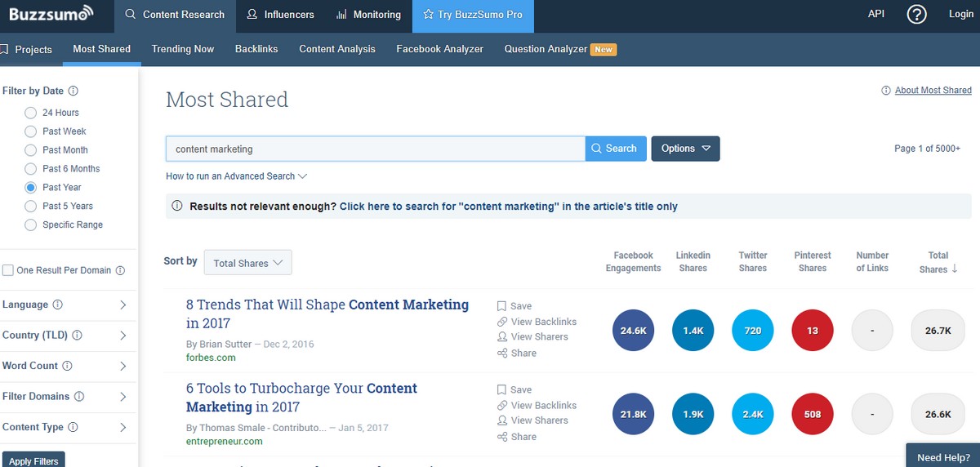
Task: Click the 13 Pinterest shares circle
Action: 813,331
